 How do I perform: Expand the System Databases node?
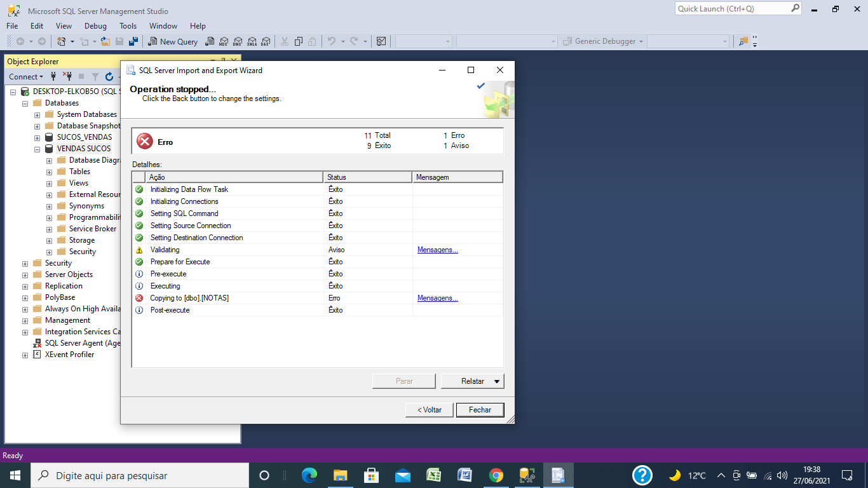(37, 114)
